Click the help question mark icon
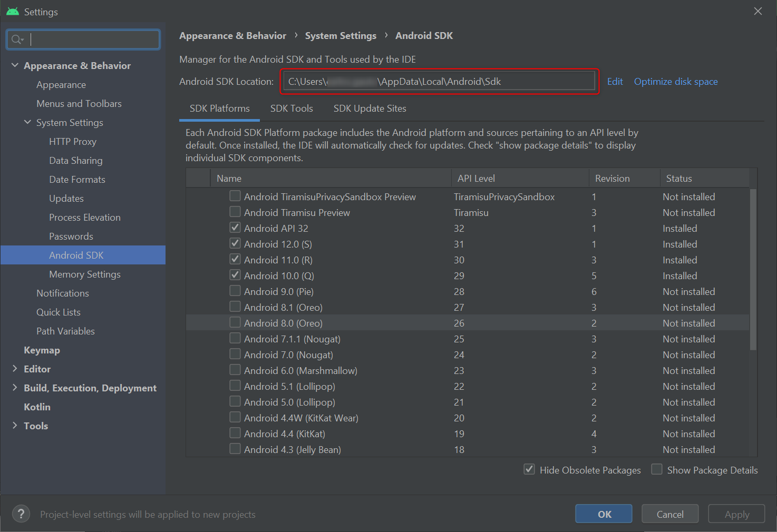777x532 pixels. click(21, 514)
